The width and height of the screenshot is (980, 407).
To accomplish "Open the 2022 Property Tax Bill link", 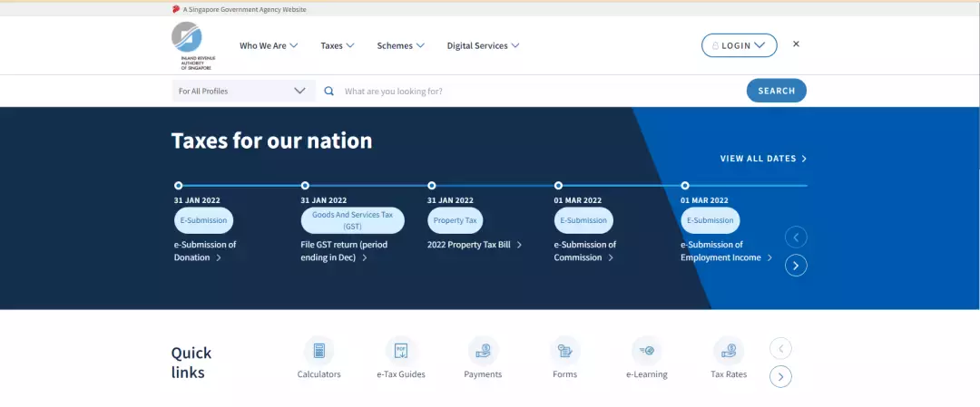I will pyautogui.click(x=474, y=245).
